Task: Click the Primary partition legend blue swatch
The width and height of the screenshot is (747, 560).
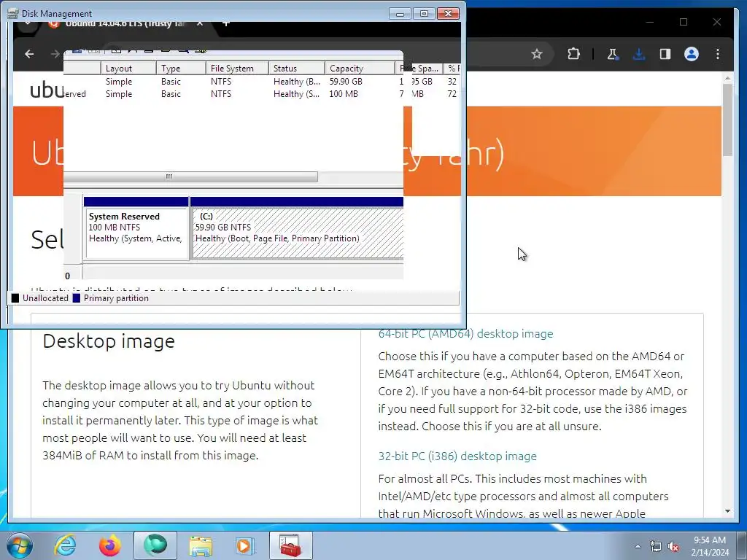Action: 76,298
